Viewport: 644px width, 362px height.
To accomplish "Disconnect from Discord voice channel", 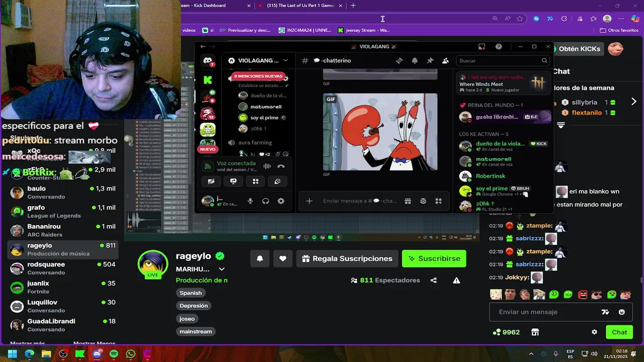I will tap(281, 166).
